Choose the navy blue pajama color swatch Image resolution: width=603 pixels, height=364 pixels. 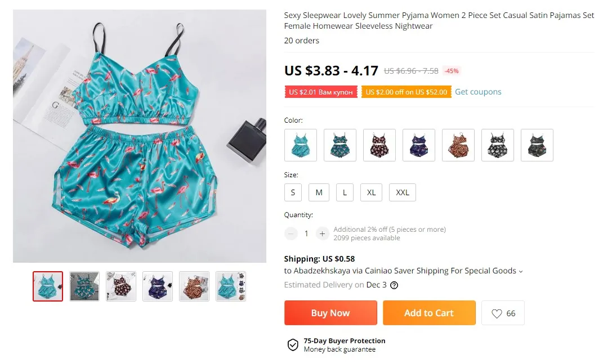(x=419, y=145)
